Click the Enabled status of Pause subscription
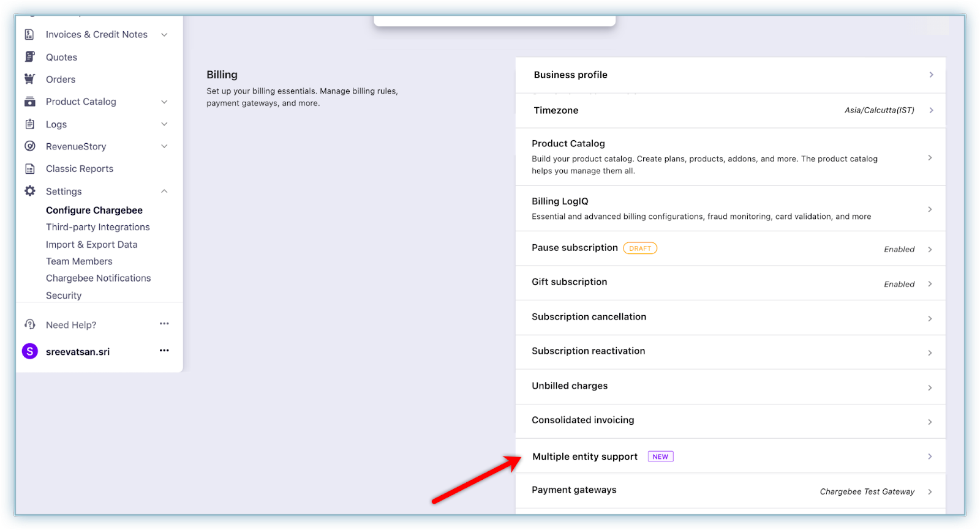 point(899,249)
